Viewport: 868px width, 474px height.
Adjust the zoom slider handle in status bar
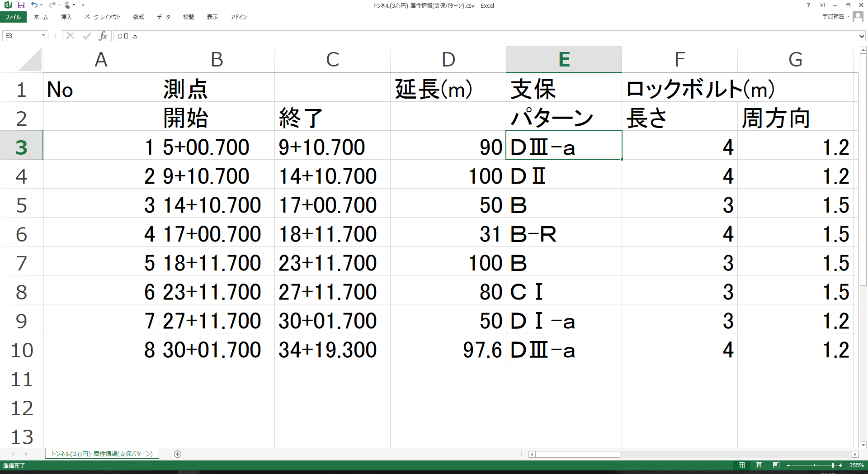click(x=833, y=465)
